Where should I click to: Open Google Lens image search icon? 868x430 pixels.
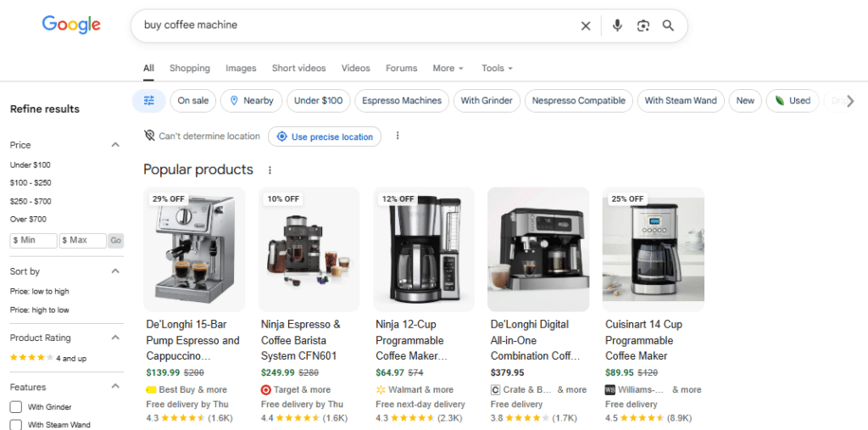pos(643,25)
